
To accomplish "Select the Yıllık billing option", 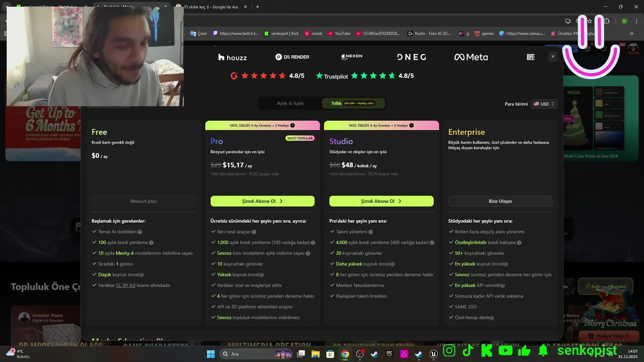I will point(353,104).
